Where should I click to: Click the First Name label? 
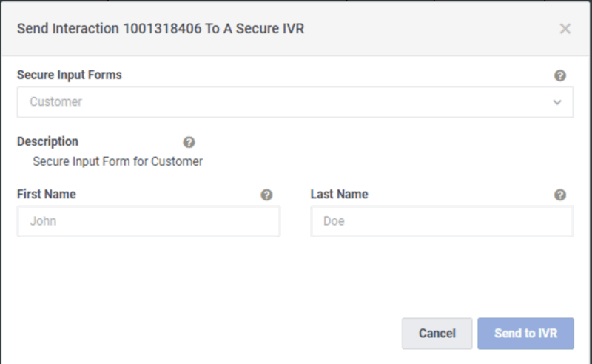pos(47,195)
